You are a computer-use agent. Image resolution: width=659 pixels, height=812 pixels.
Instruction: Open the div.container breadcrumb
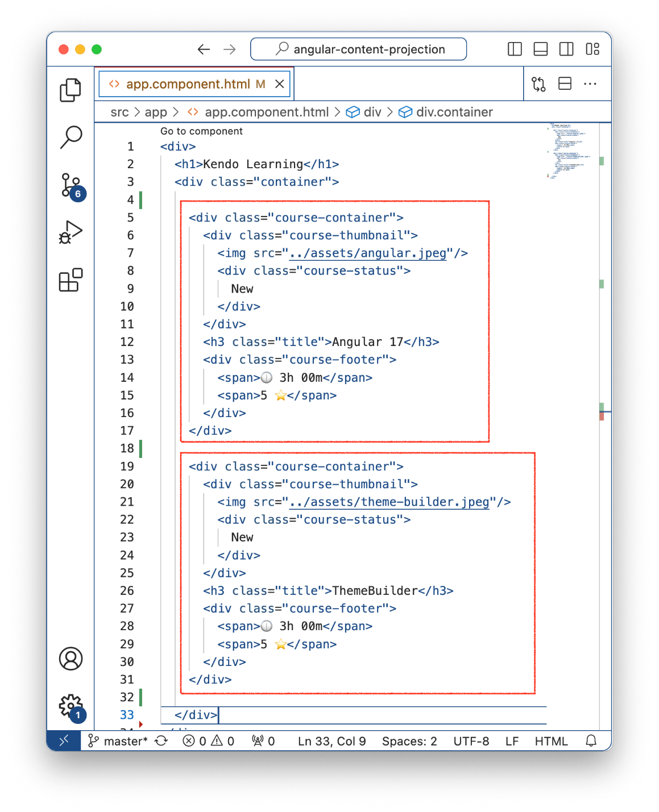click(x=454, y=112)
